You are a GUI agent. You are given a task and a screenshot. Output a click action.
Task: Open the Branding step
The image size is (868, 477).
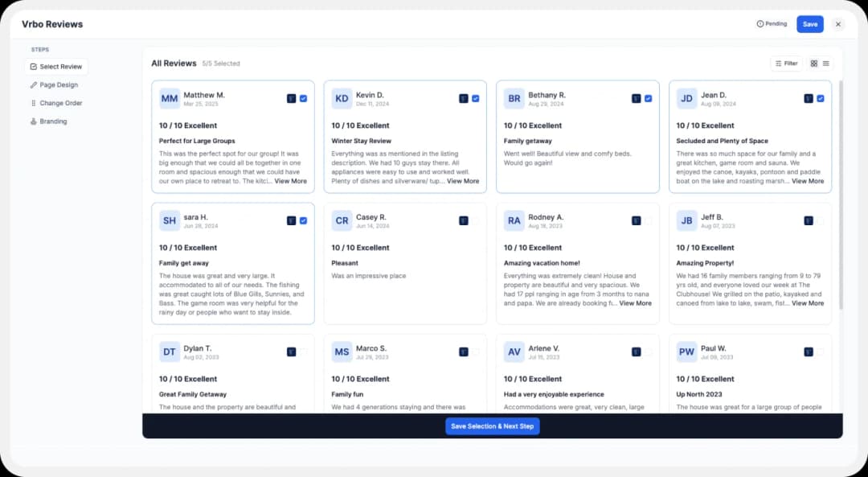tap(53, 121)
